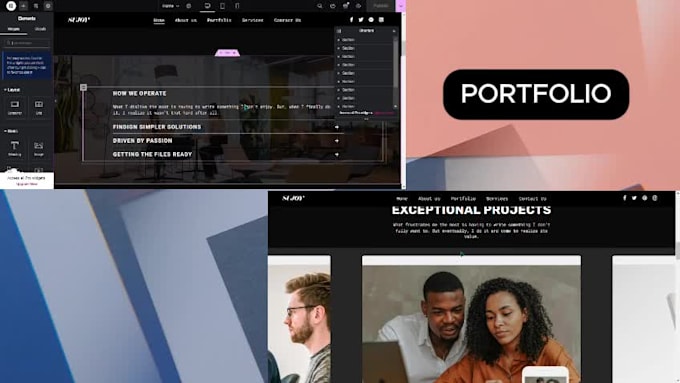Click the site logo in editor header
Image resolution: width=680 pixels, height=383 pixels.
(x=78, y=20)
